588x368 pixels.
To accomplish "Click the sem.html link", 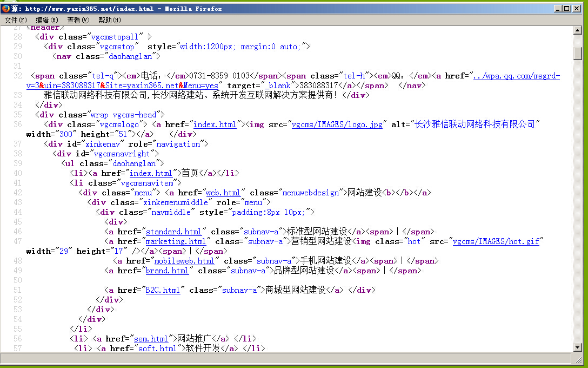I will pos(151,339).
